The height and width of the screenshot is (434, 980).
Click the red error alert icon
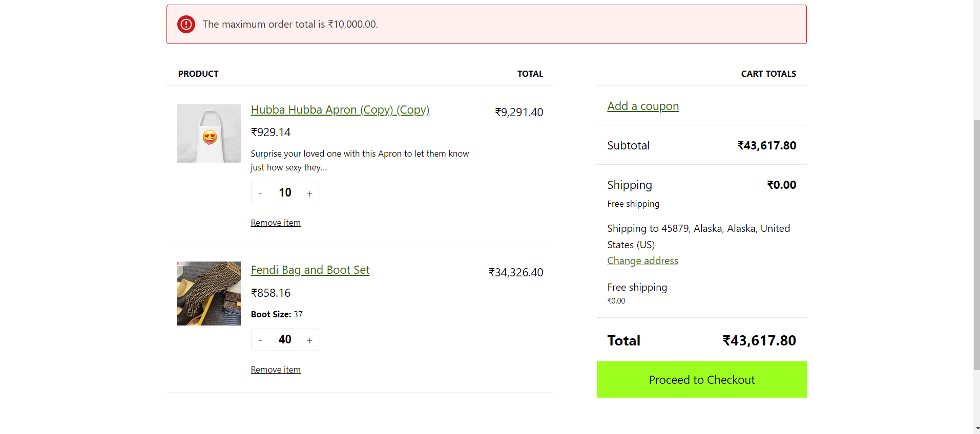click(186, 24)
